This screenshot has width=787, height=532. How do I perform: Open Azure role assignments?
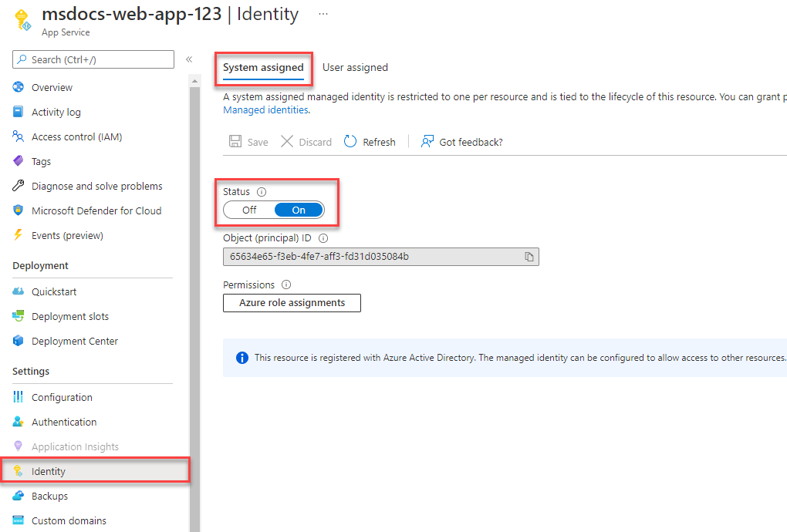coord(292,303)
